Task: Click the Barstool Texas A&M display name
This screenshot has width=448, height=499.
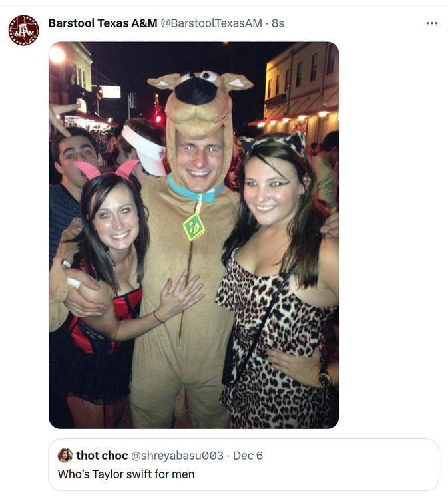Action: tap(103, 23)
